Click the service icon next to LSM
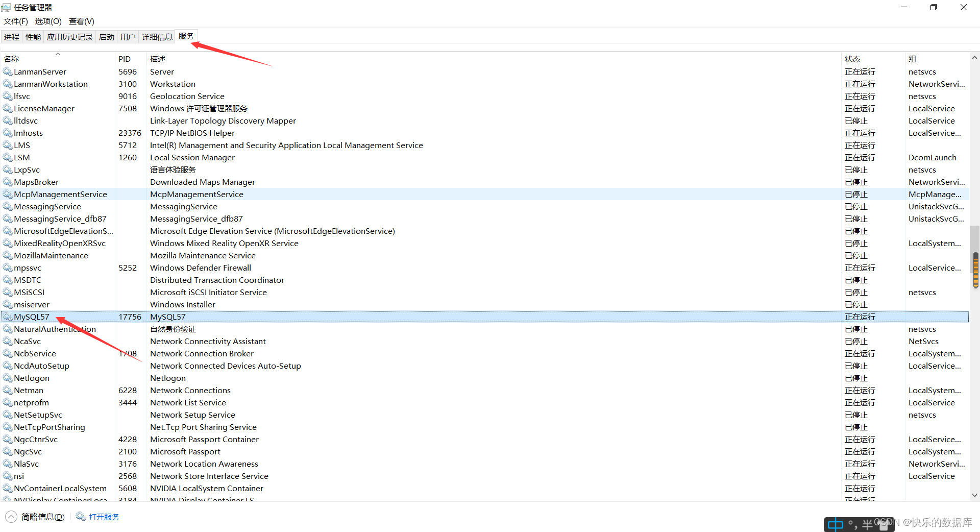This screenshot has width=980, height=532. click(x=8, y=157)
